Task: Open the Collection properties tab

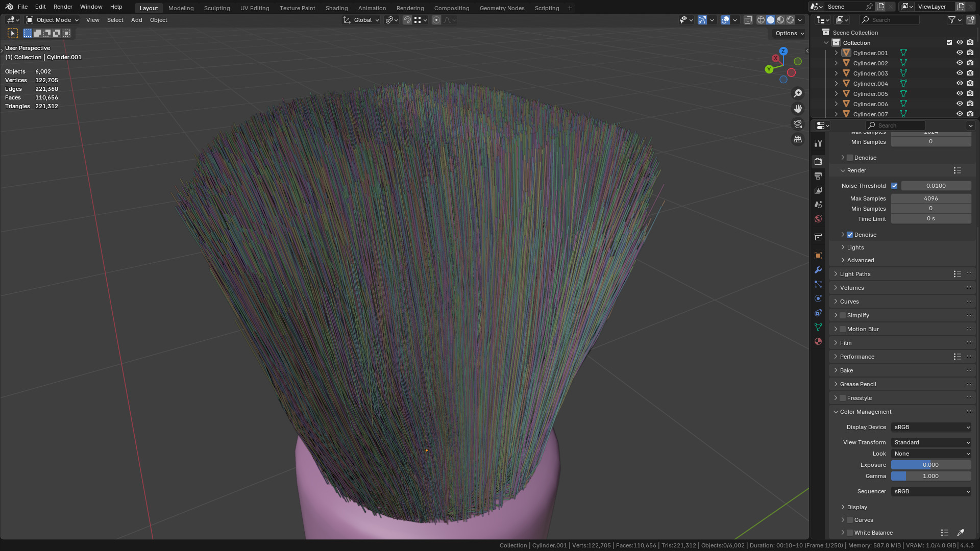Action: pos(818,237)
